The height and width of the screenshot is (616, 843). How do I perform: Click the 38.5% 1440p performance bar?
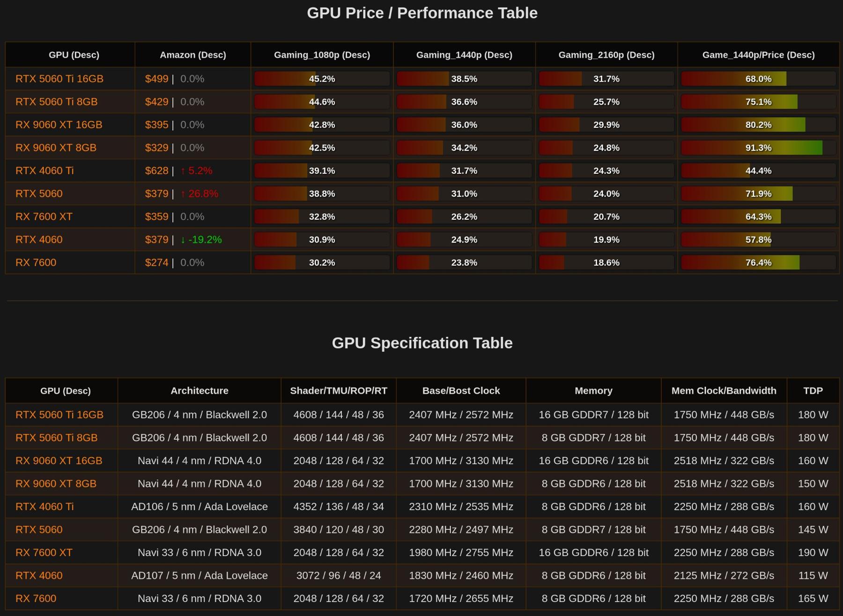click(464, 79)
